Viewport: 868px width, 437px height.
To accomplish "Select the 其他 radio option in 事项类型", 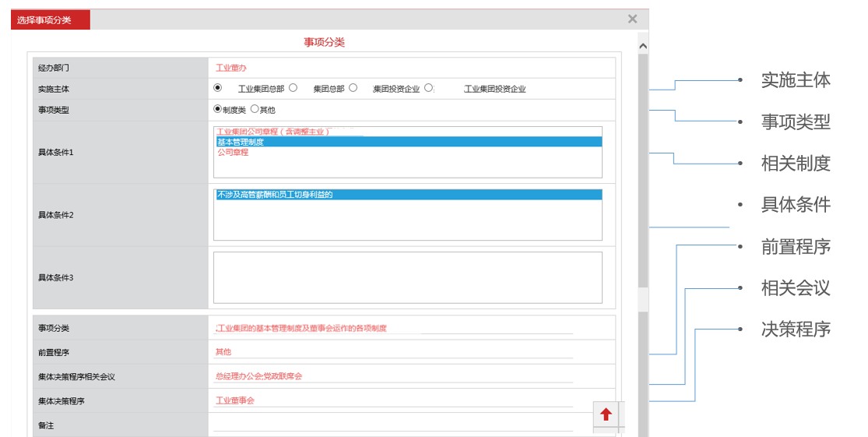I will pos(255,109).
